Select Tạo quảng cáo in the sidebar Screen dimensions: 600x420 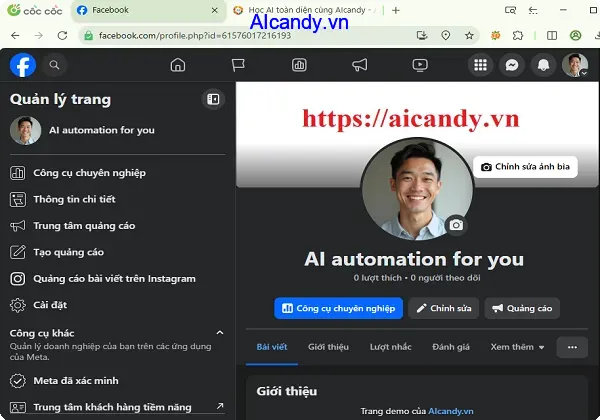tap(117, 252)
